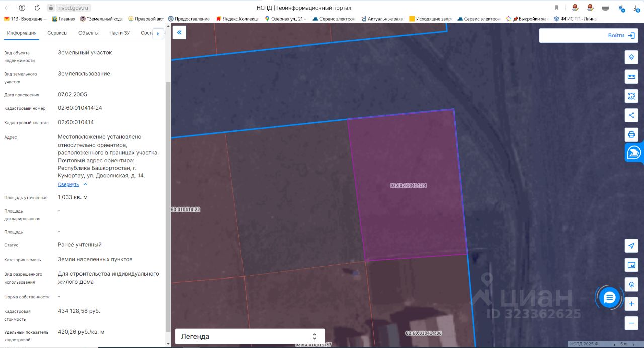The width and height of the screenshot is (644, 348).
Task: Click the value Землепользование
Action: tap(84, 74)
